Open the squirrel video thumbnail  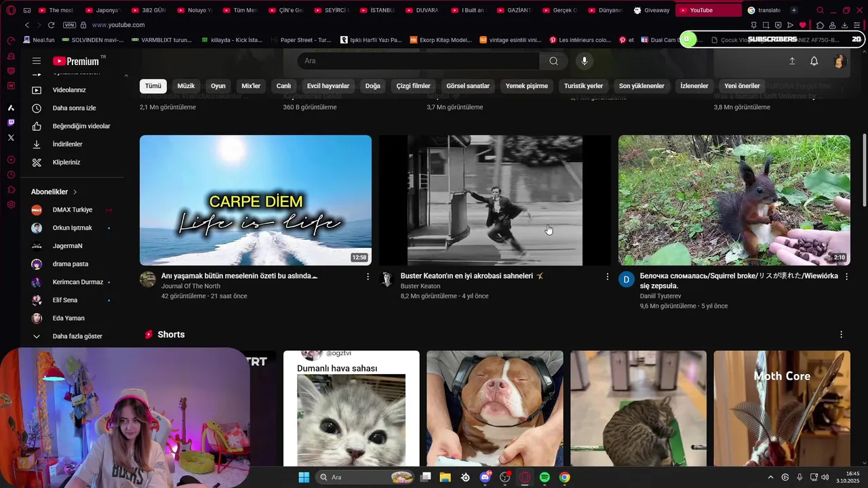tap(734, 200)
